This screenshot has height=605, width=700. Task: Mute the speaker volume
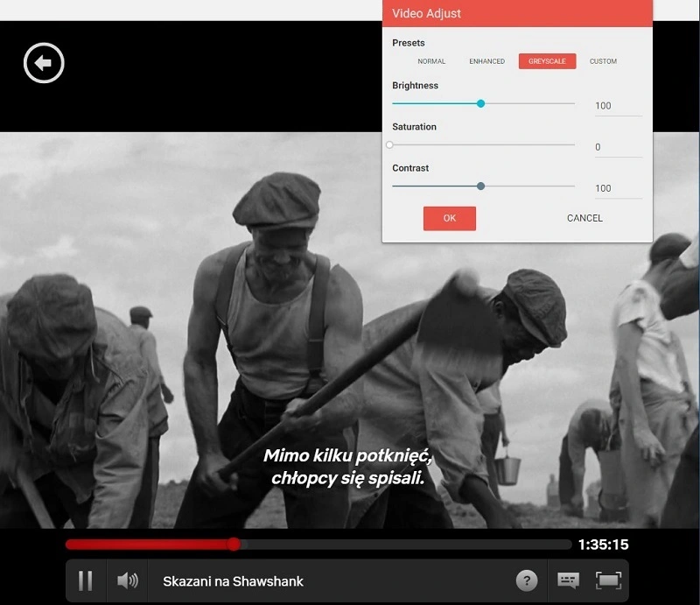pyautogui.click(x=128, y=580)
